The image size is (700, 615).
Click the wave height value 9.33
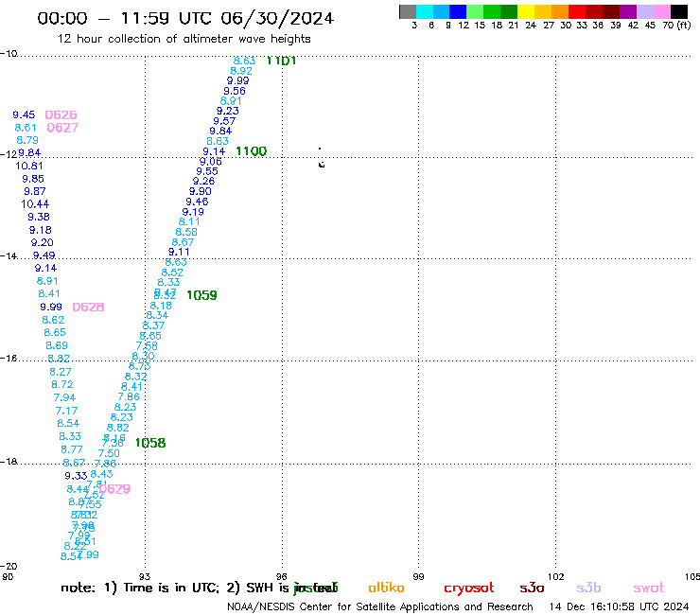coord(76,476)
